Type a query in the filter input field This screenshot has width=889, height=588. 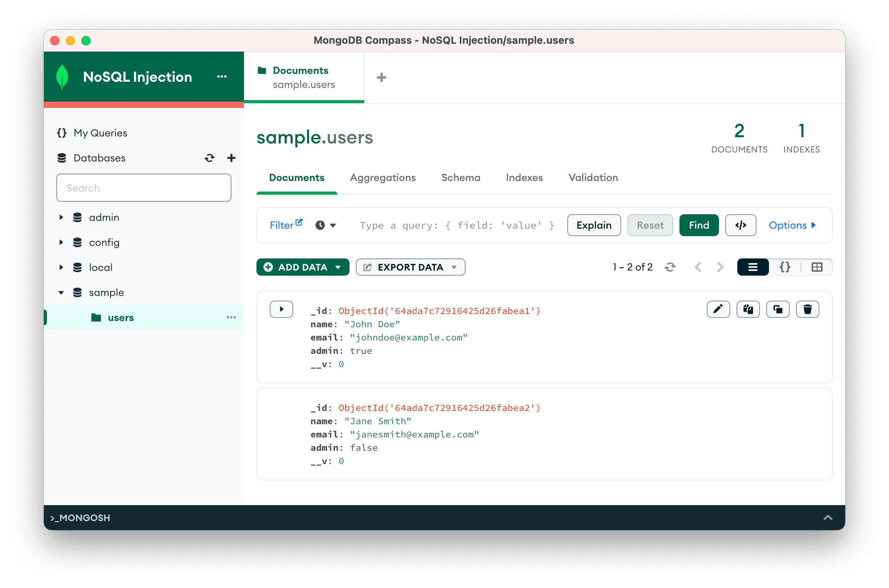[x=455, y=225]
